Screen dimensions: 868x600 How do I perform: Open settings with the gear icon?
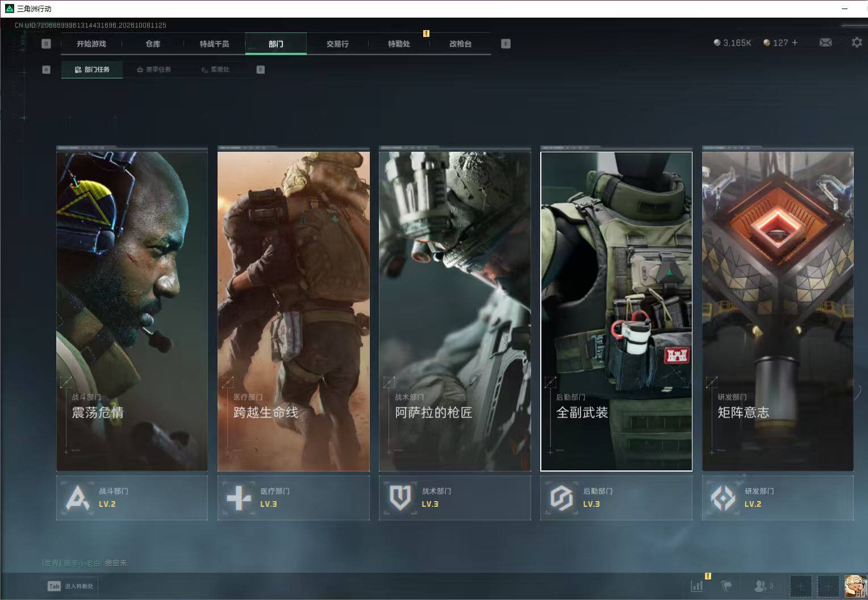[857, 43]
